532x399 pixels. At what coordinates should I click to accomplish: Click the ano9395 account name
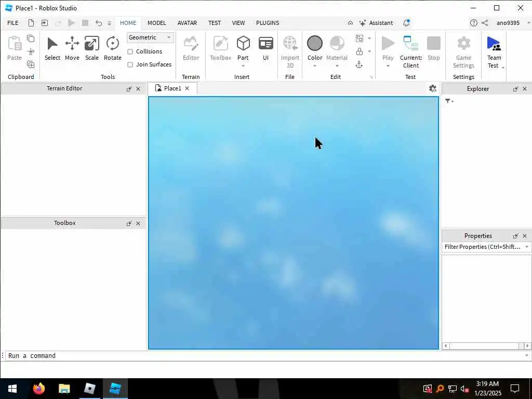[x=508, y=23]
